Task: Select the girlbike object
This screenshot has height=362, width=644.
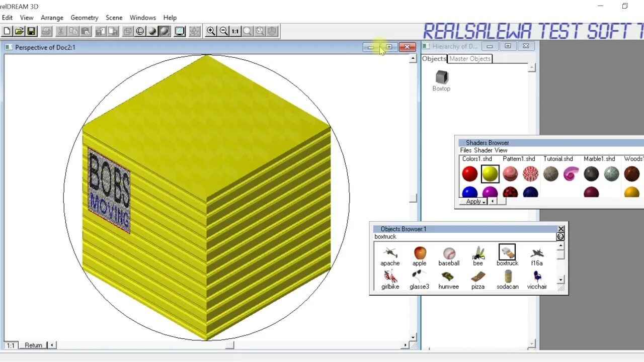Action: coord(390,280)
